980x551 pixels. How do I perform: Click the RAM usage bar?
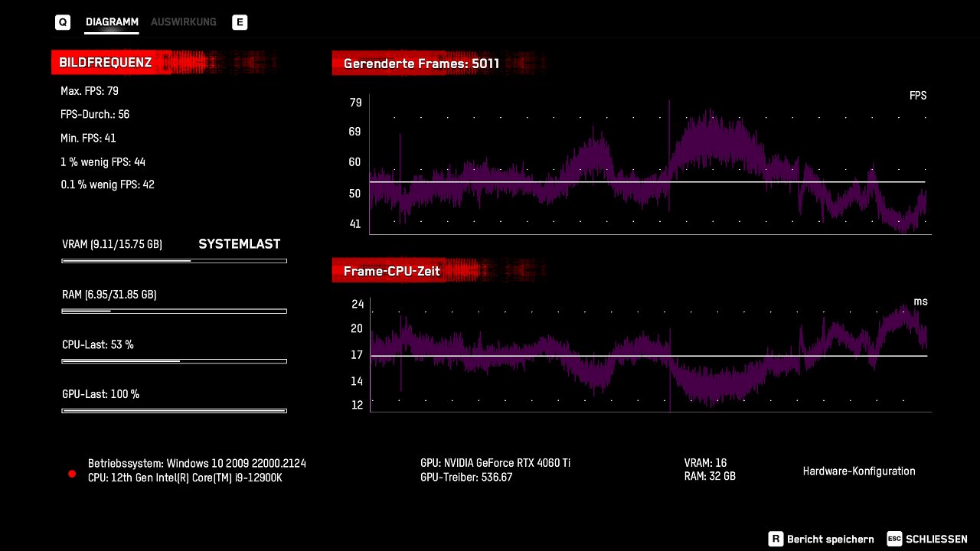click(174, 311)
